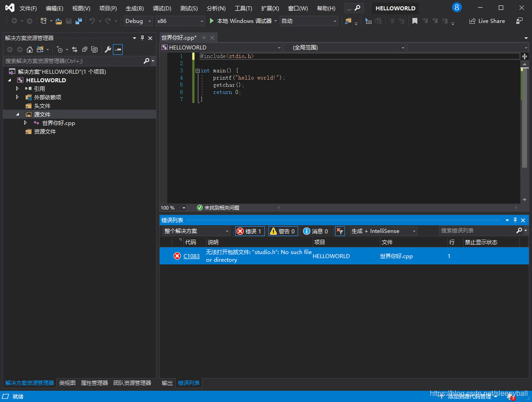Open the HELLOWORLD project scope dropdown
This screenshot has width=532, height=402.
[221, 48]
